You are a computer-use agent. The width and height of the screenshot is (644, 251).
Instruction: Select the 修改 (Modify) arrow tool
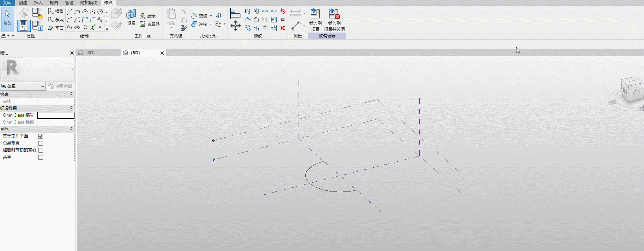coord(8,19)
